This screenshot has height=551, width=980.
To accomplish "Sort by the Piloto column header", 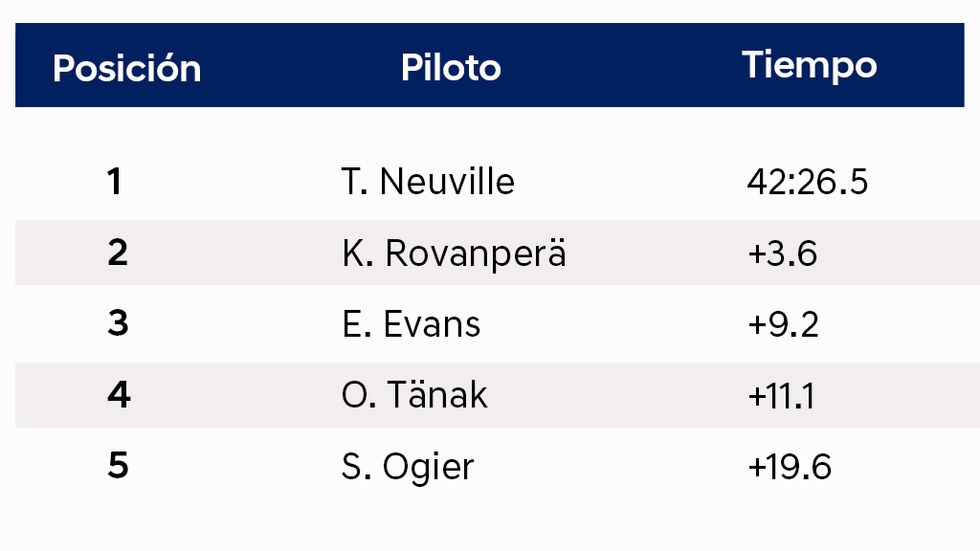I will coord(451,68).
